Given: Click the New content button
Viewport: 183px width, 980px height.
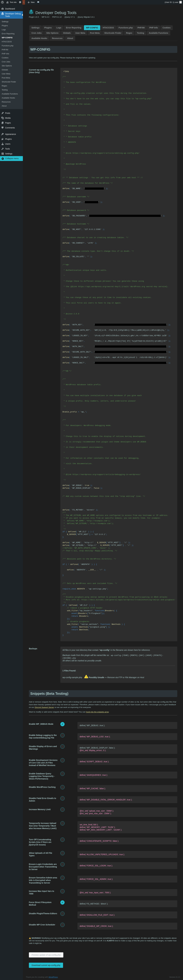Looking at the screenshot, I should [x=31, y=2].
